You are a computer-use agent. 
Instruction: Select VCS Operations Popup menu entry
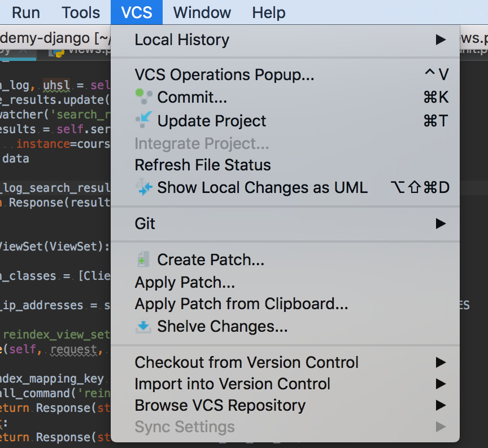coord(224,74)
